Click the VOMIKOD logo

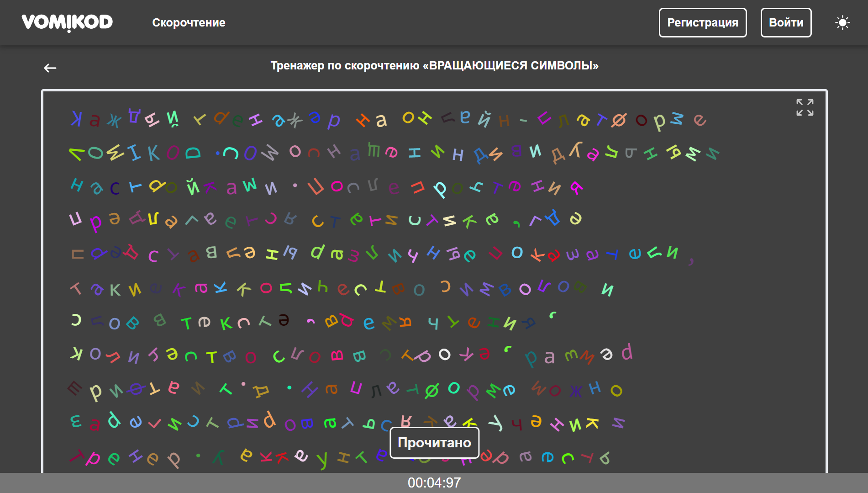(x=67, y=22)
